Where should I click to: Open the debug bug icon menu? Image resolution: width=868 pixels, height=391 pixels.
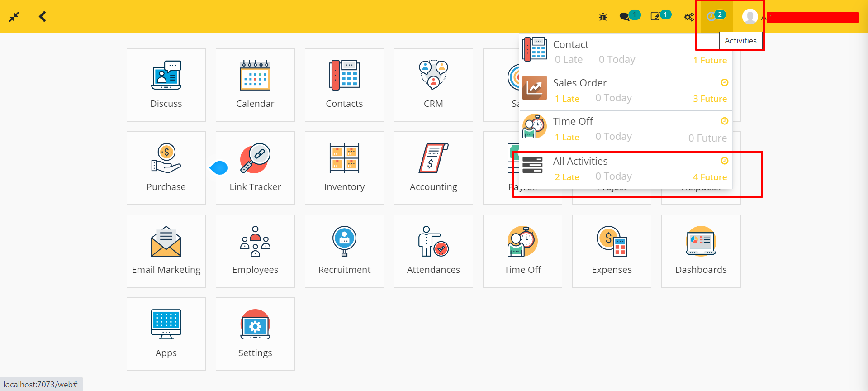click(602, 17)
